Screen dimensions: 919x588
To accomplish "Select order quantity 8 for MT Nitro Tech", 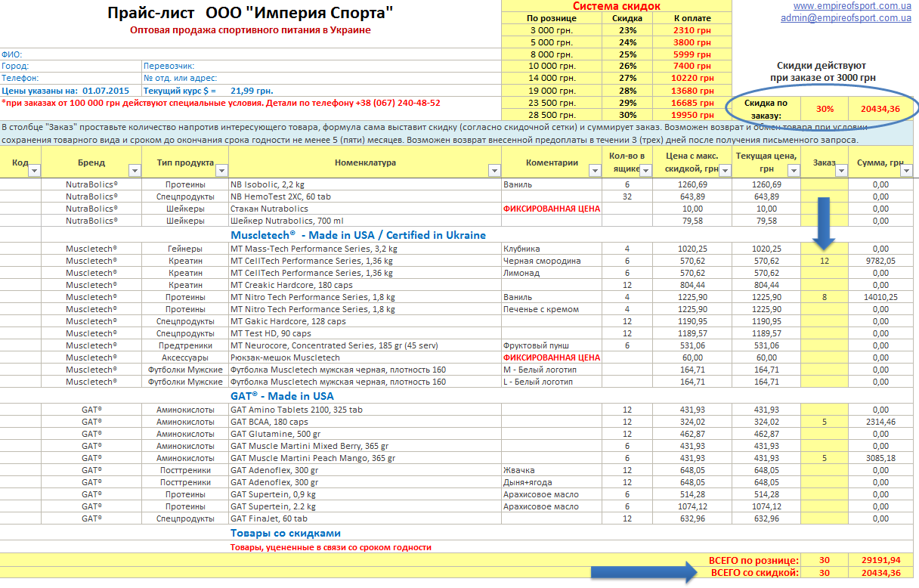I will [825, 297].
